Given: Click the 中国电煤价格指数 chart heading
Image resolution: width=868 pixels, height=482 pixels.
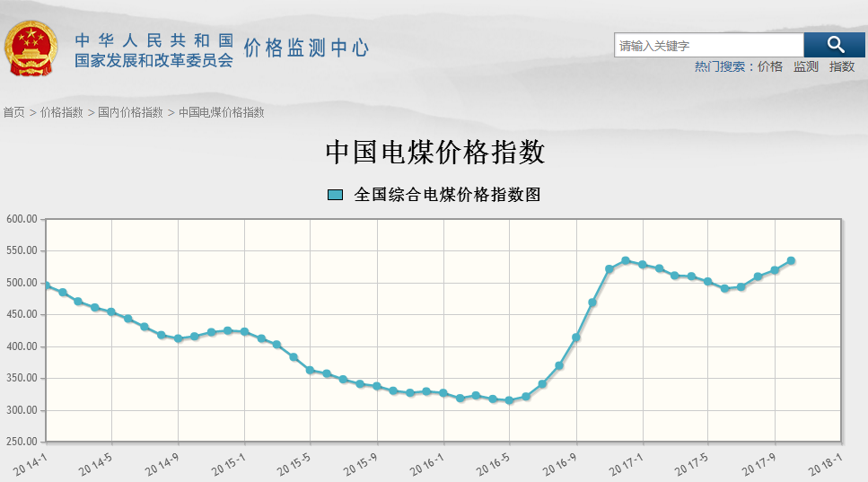Looking at the screenshot, I should [x=434, y=153].
